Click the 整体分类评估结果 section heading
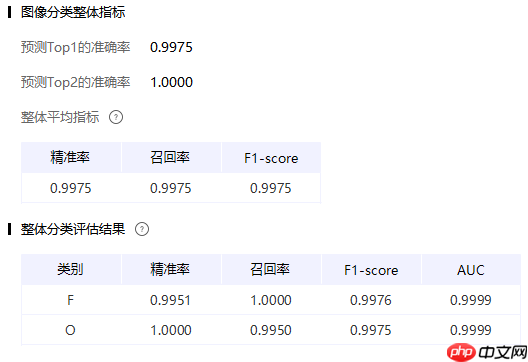The height and width of the screenshot is (362, 528). pyautogui.click(x=73, y=229)
